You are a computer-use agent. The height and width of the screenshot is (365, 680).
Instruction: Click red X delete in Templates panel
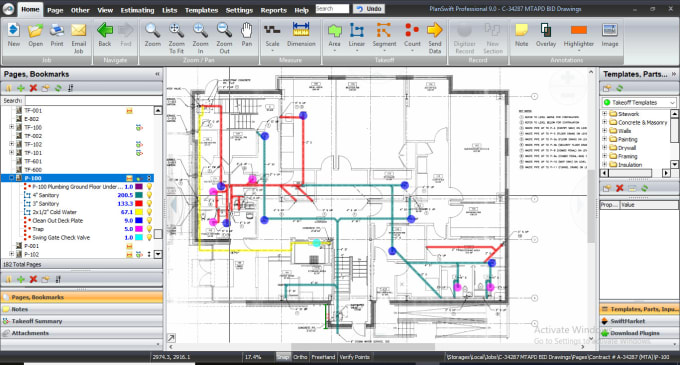click(620, 188)
